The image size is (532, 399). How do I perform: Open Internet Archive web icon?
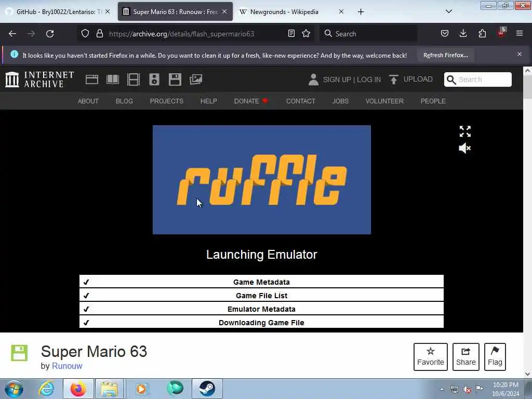(x=91, y=79)
